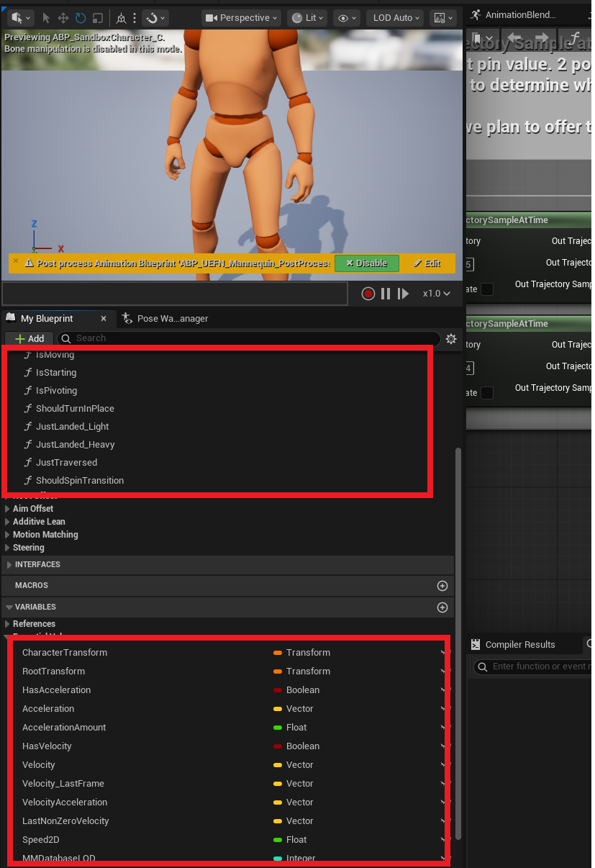This screenshot has height=868, width=595.
Task: Dismiss the post process warning with X
Action: [16, 261]
